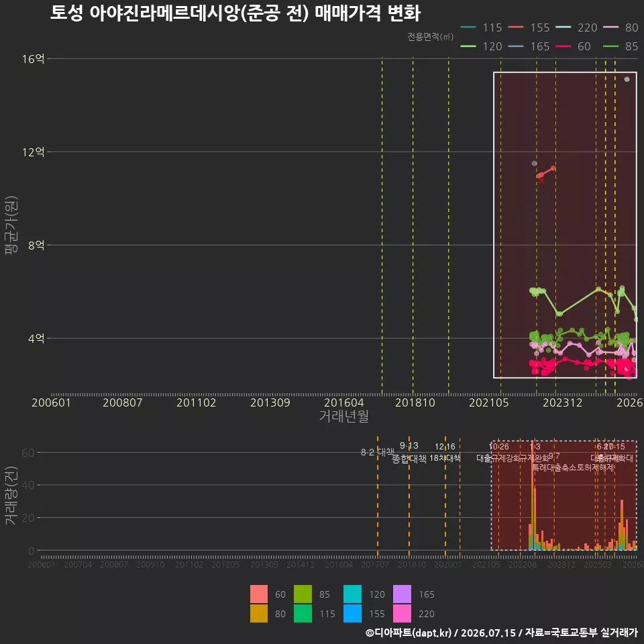
Task: Click the salmon 60 bar legend swatch
Action: [259, 594]
